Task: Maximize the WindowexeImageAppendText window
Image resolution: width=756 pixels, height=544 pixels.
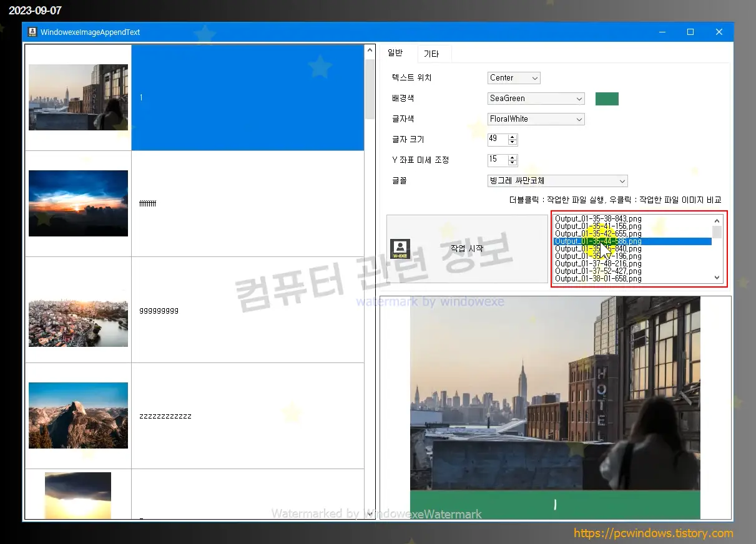Action: (690, 32)
